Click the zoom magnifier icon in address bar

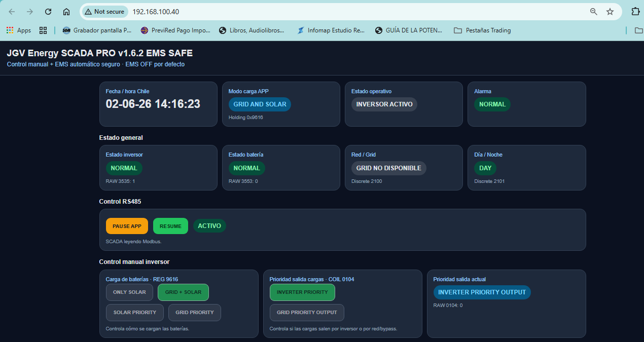pyautogui.click(x=593, y=12)
